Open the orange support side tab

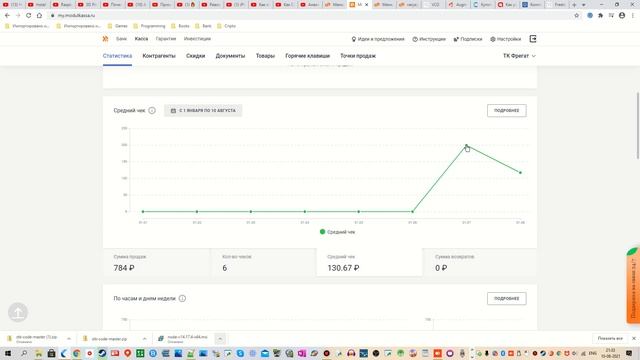(633, 285)
